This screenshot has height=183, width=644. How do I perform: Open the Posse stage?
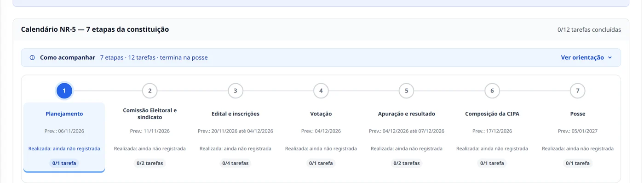[x=578, y=114]
